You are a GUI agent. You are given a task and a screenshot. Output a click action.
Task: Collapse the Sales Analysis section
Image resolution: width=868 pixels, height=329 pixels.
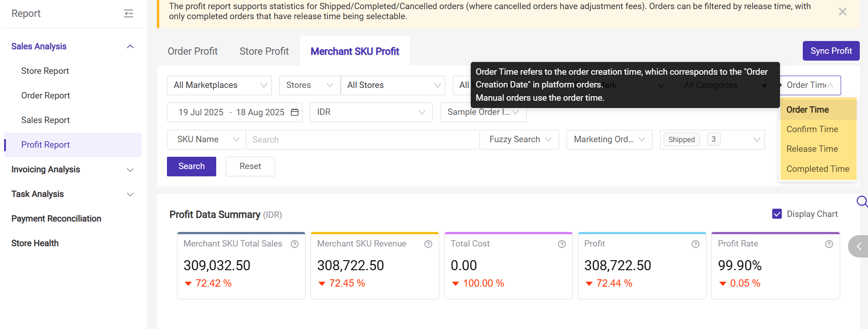pyautogui.click(x=130, y=46)
